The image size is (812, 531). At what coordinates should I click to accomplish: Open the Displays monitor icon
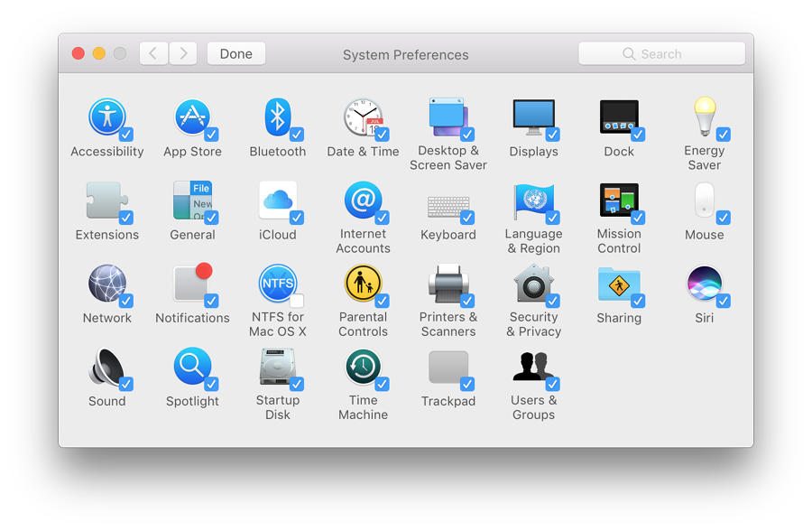(x=533, y=117)
